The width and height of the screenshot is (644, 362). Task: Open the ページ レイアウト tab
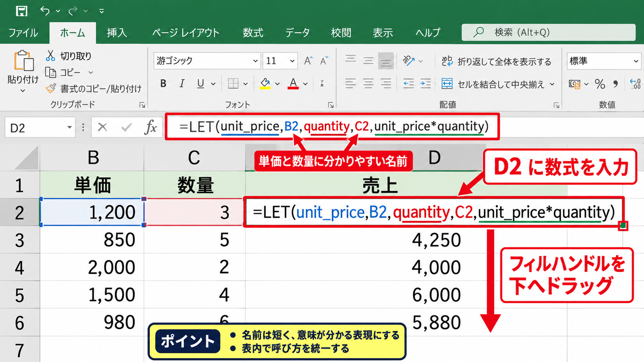186,33
